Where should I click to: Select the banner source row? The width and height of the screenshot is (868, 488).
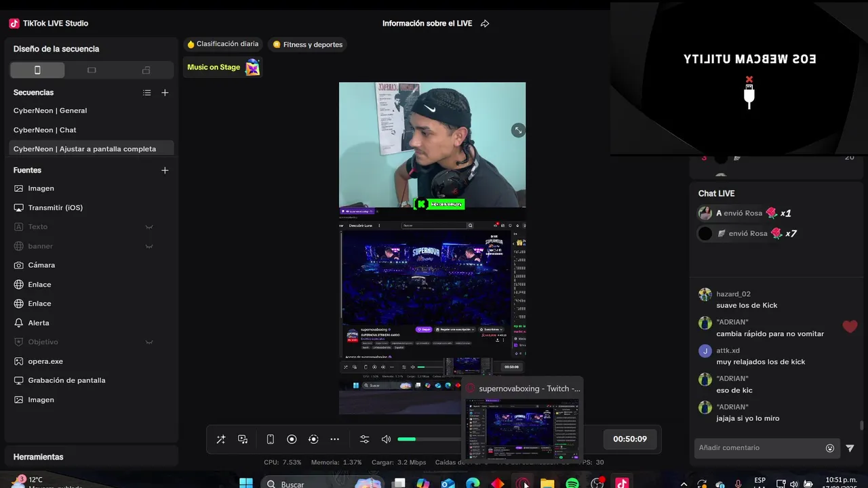(x=92, y=246)
